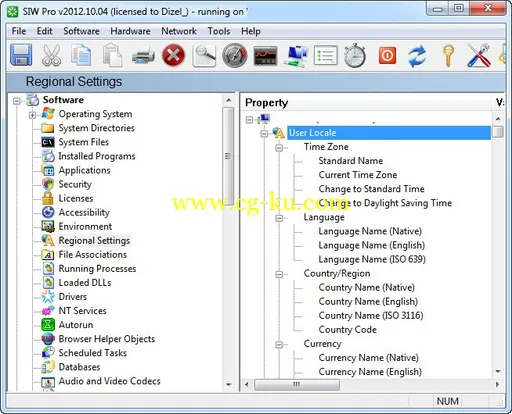Screen dimensions: 512x414
Task: Click the Security shield icon
Action: click(x=48, y=184)
